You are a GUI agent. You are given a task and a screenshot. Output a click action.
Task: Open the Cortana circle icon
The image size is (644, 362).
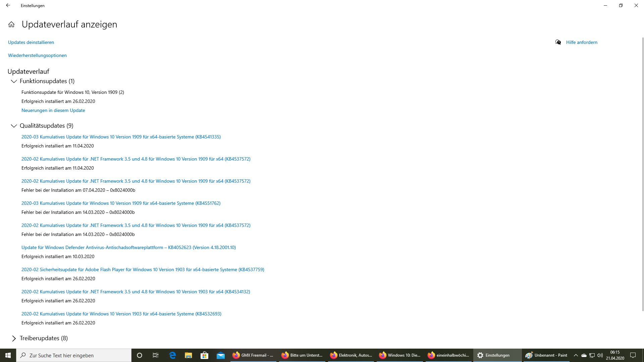click(140, 355)
